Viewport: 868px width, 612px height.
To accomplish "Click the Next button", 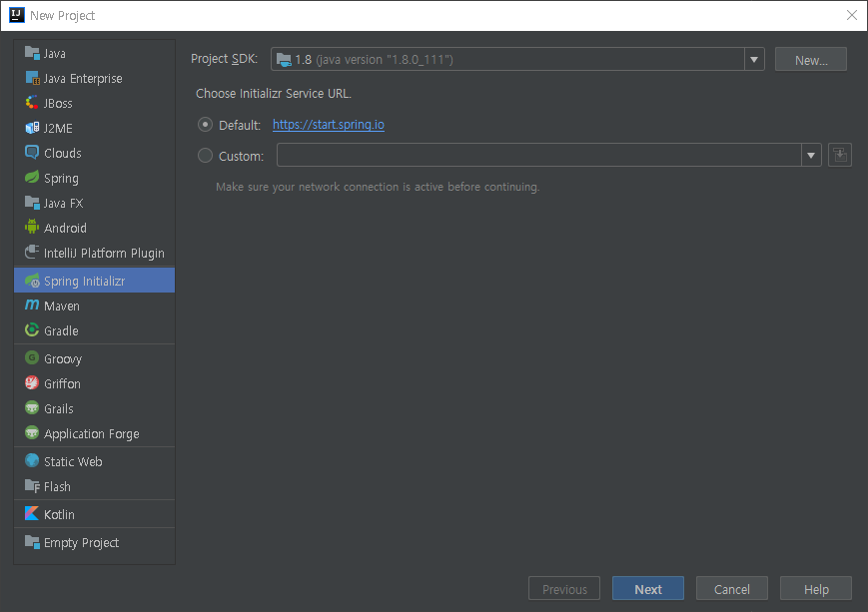I will coord(647,589).
